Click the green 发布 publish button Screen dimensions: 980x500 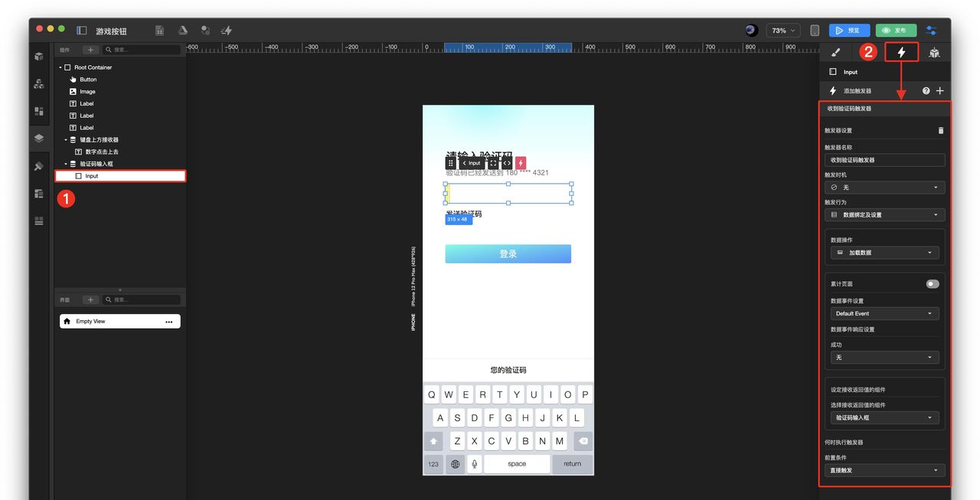[896, 31]
